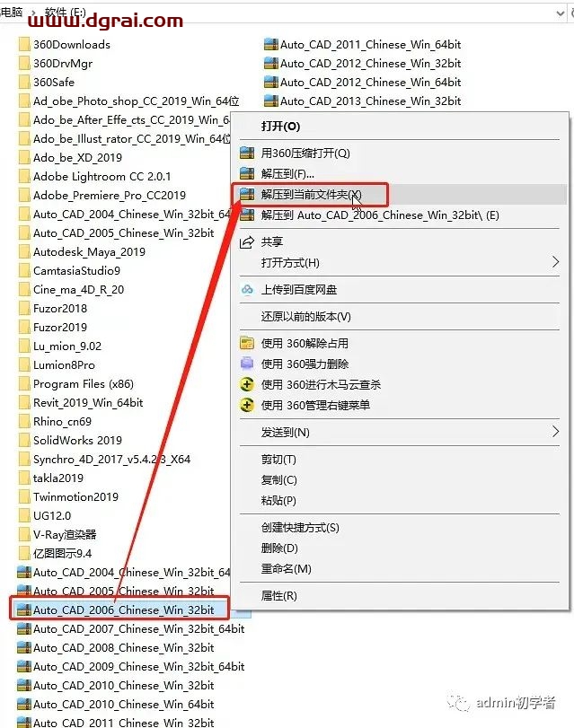574x728 pixels.
Task: Expand the 发送到(N) submenu arrow
Action: point(555,431)
